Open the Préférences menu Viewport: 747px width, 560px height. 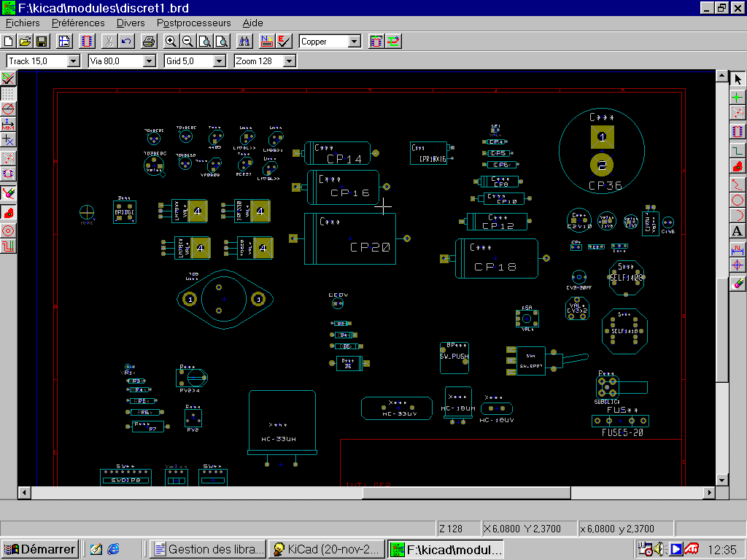[x=78, y=23]
